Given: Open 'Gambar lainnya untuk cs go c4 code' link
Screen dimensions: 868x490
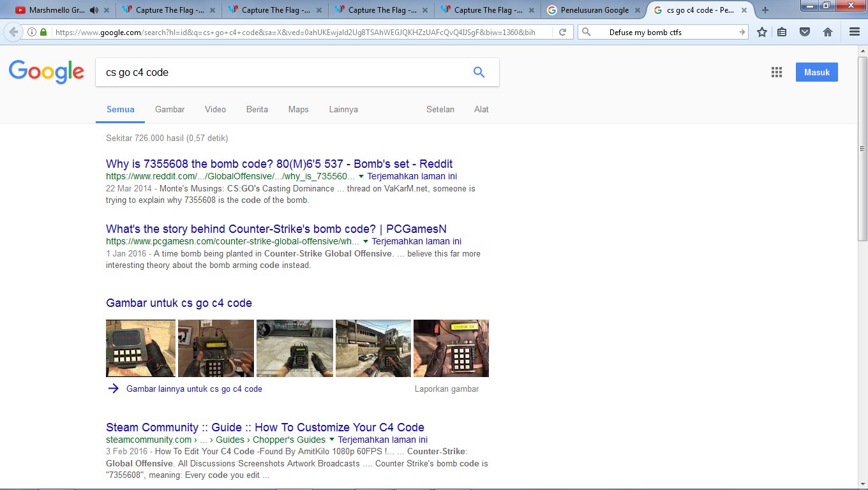Looking at the screenshot, I should [x=194, y=389].
